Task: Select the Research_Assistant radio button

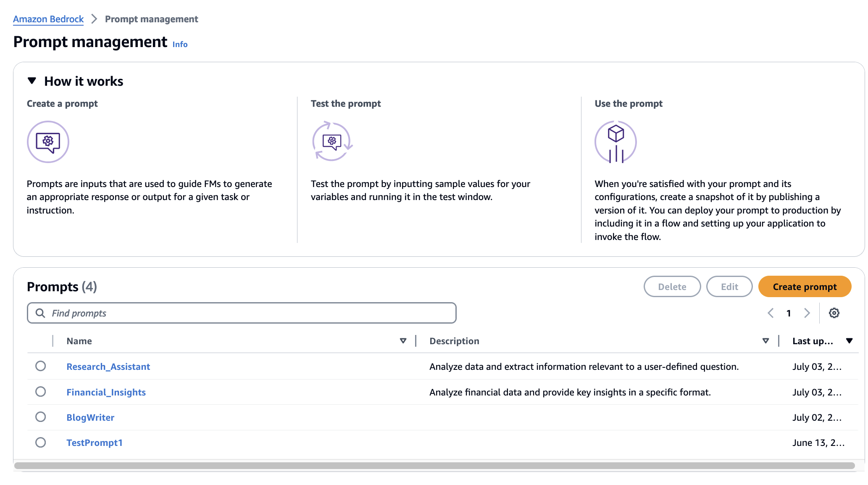Action: [41, 366]
